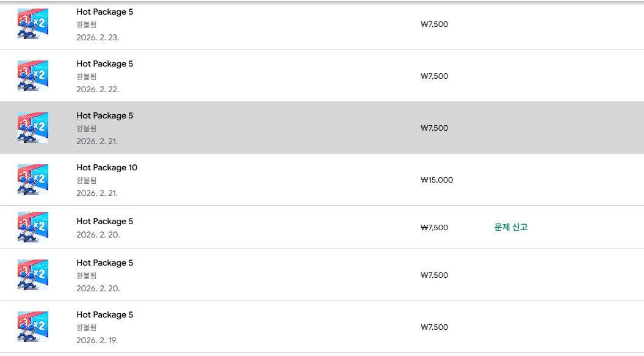This screenshot has width=644, height=356.
Task: Click the game icon beside Hot Package 10
Action: (33, 180)
